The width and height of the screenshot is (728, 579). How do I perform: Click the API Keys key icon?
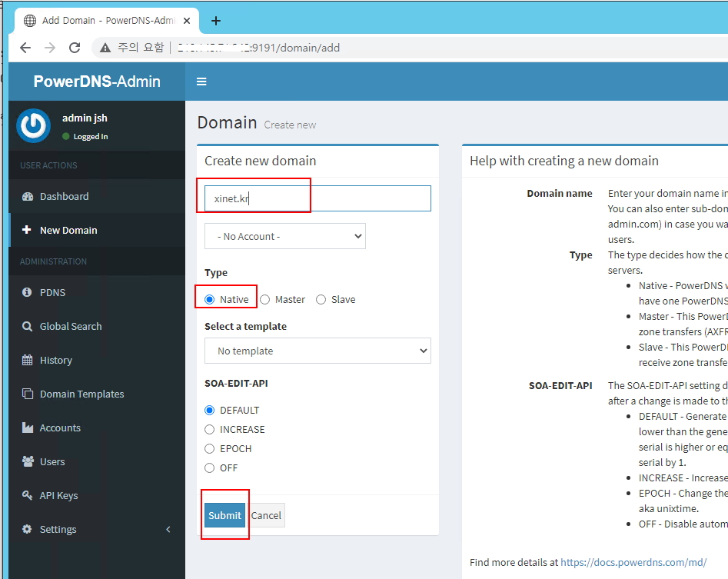28,495
